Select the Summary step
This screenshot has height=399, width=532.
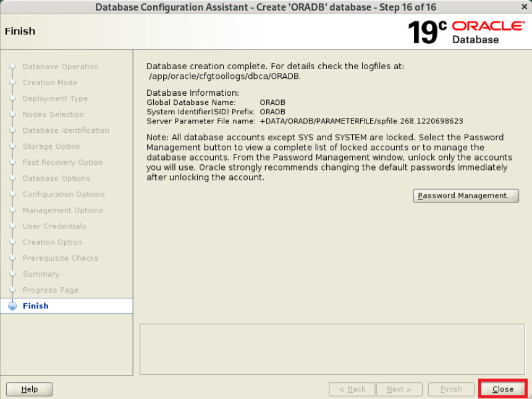pyautogui.click(x=41, y=274)
